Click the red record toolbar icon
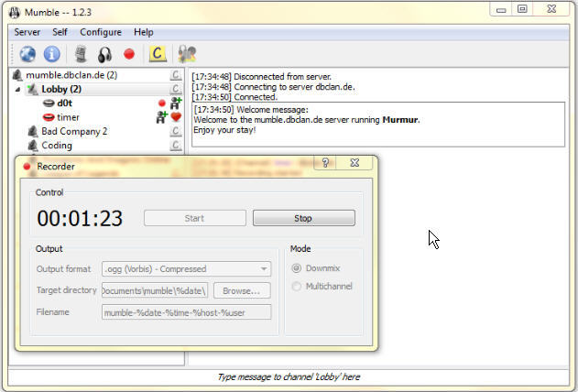This screenshot has height=392, width=578. coord(129,54)
